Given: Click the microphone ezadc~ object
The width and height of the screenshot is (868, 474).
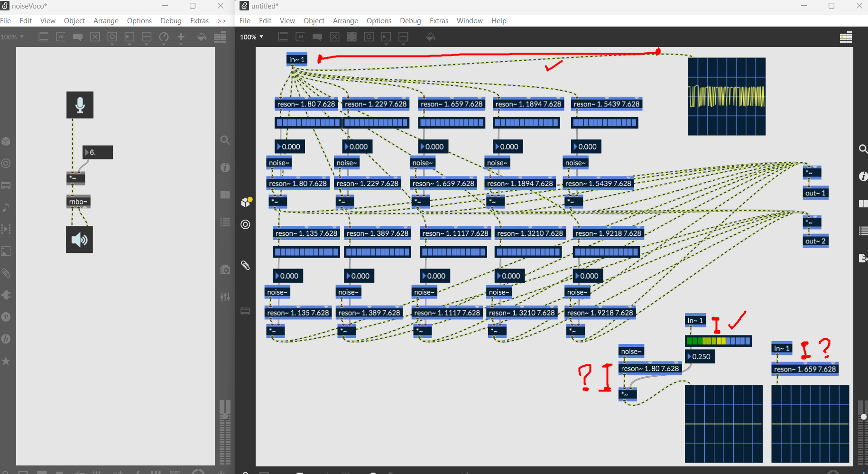Looking at the screenshot, I should (x=80, y=105).
